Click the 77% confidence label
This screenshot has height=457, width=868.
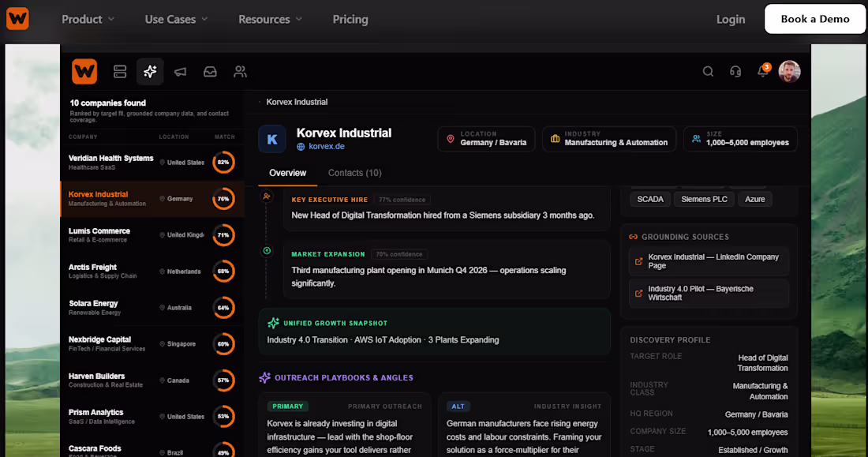pos(402,200)
